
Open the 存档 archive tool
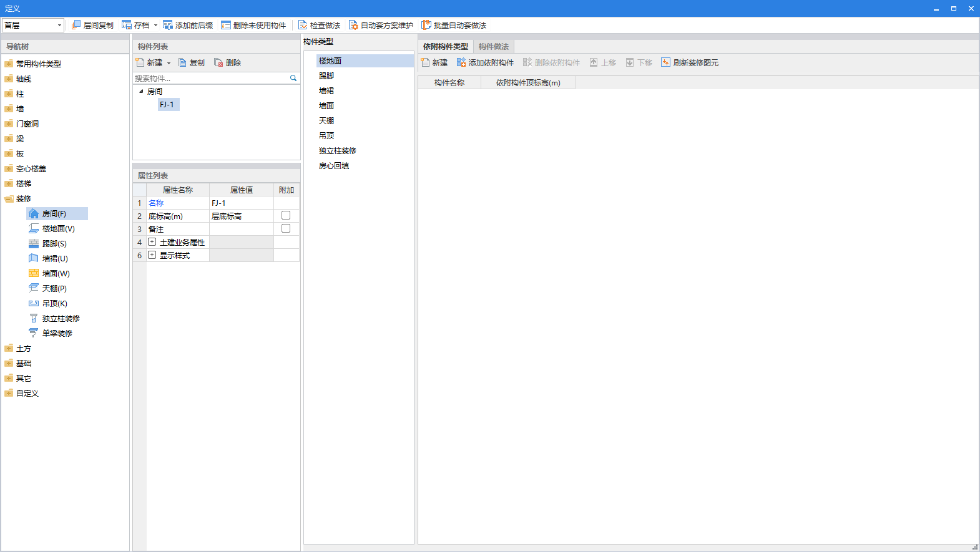pyautogui.click(x=135, y=25)
